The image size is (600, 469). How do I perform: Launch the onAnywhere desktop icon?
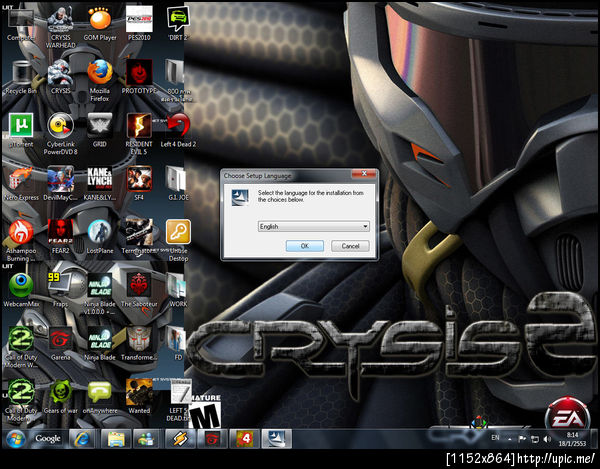pyautogui.click(x=100, y=396)
